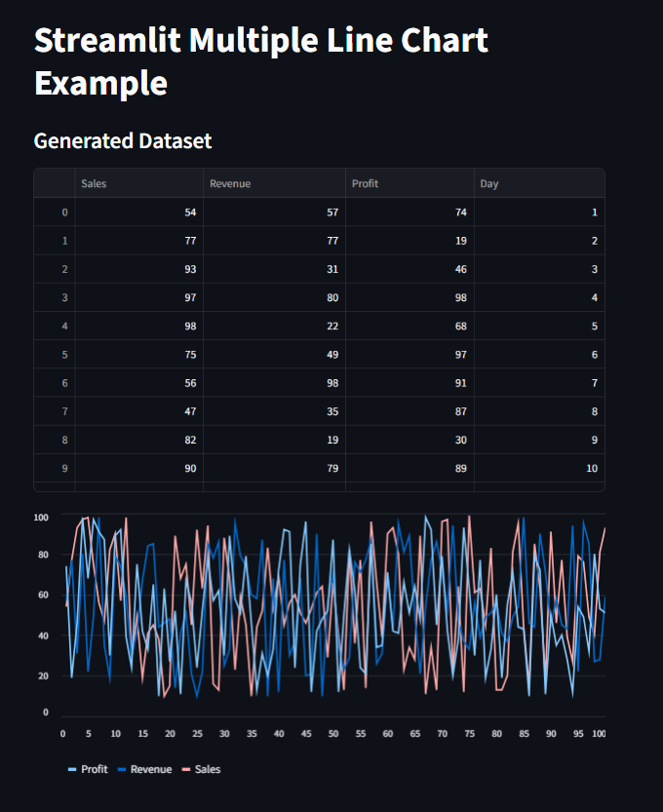Click the Revenue legend color swatch
Viewport: 663px width, 812px height.
pos(122,769)
